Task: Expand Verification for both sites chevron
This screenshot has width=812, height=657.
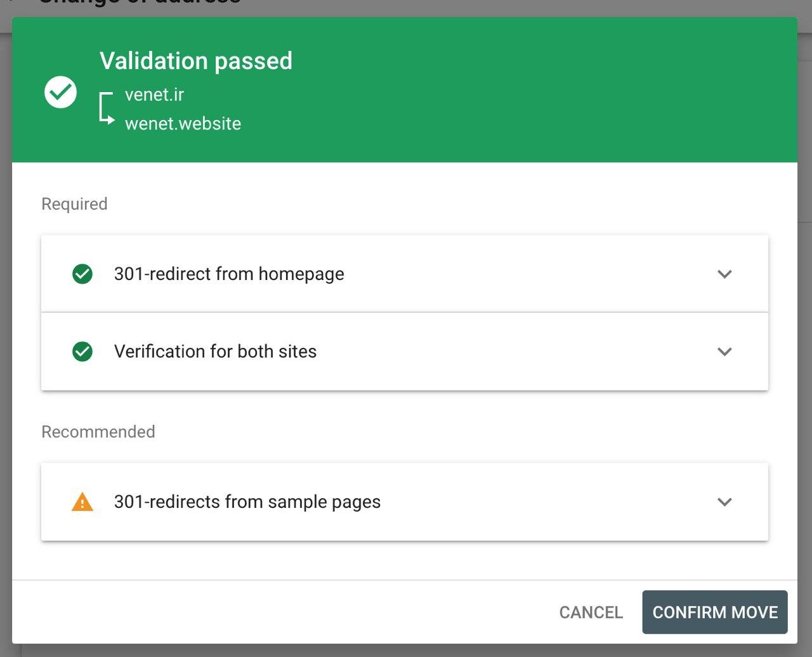Action: pyautogui.click(x=724, y=352)
